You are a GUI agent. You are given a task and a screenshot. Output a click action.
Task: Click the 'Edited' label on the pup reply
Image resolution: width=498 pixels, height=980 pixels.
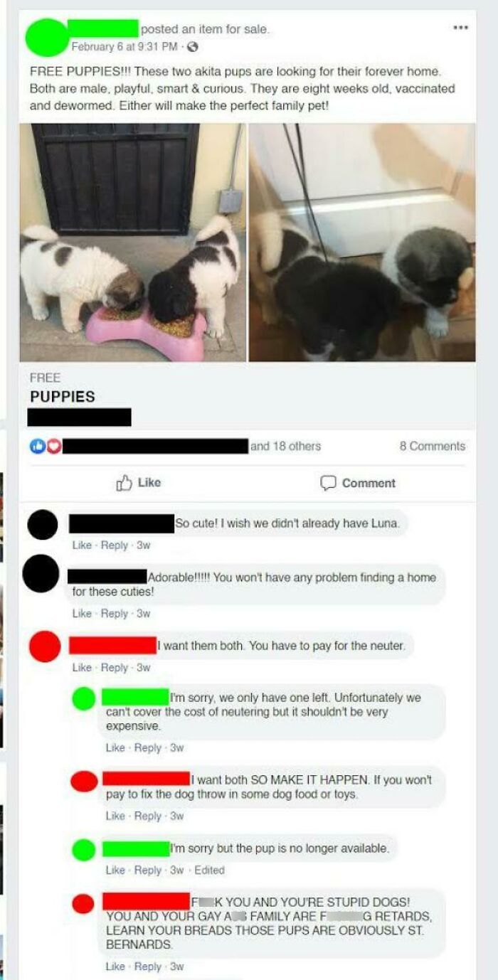[209, 870]
